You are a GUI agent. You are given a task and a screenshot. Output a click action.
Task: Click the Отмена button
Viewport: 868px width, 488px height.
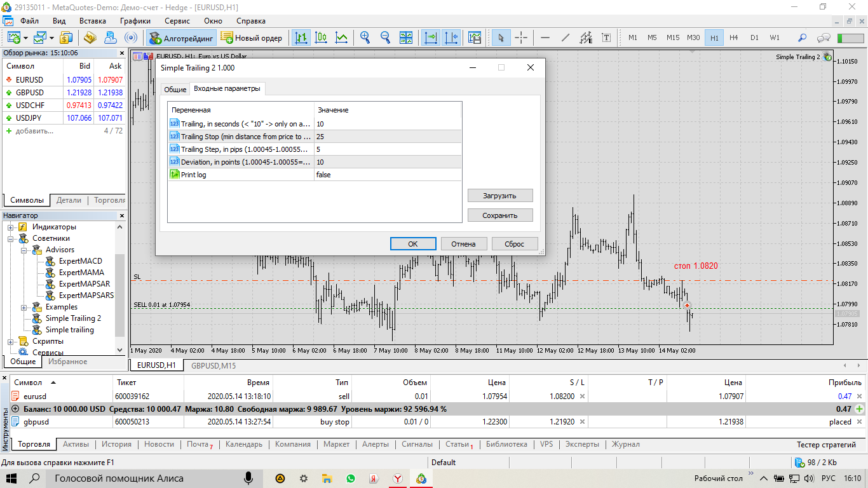[x=464, y=243]
